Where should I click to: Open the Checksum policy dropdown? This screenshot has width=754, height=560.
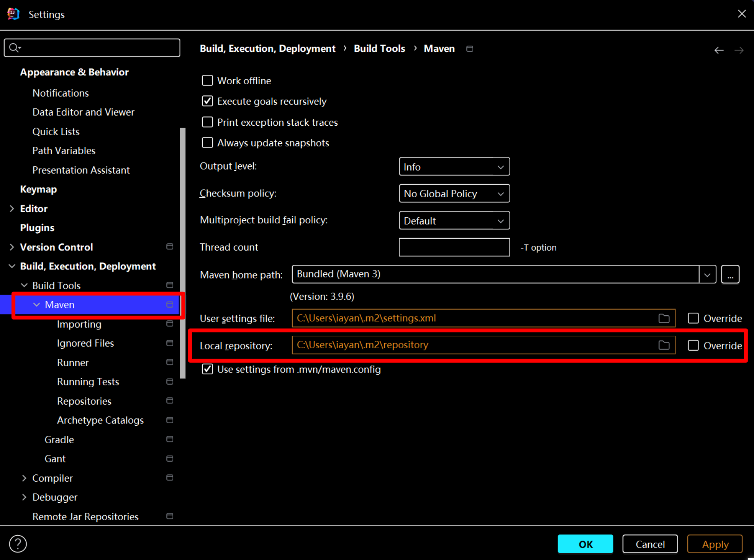[x=454, y=194]
